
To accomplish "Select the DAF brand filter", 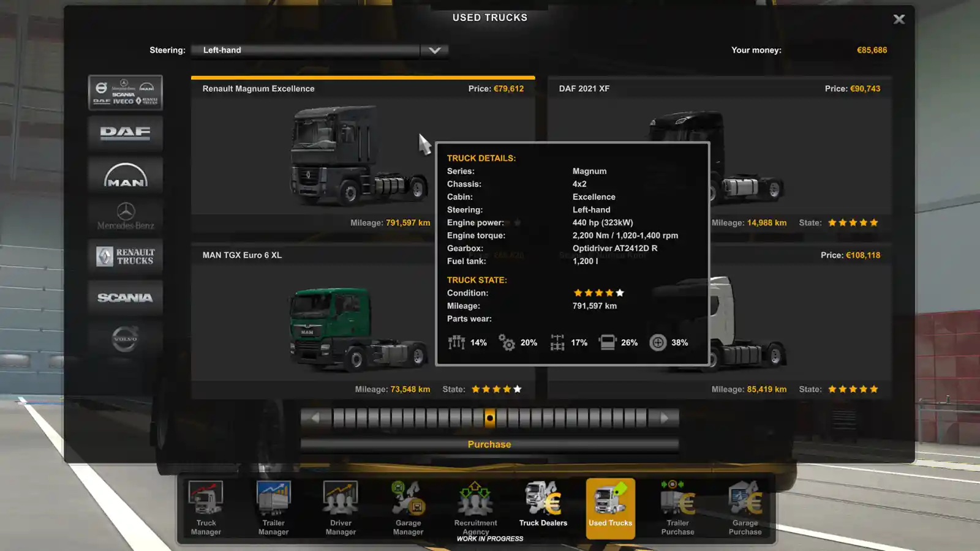I will (125, 133).
